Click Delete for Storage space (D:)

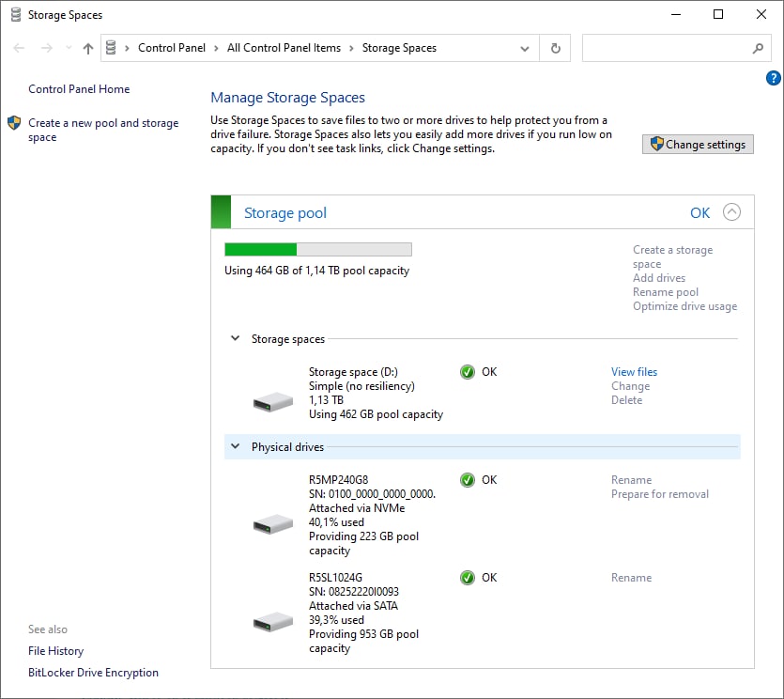[626, 400]
